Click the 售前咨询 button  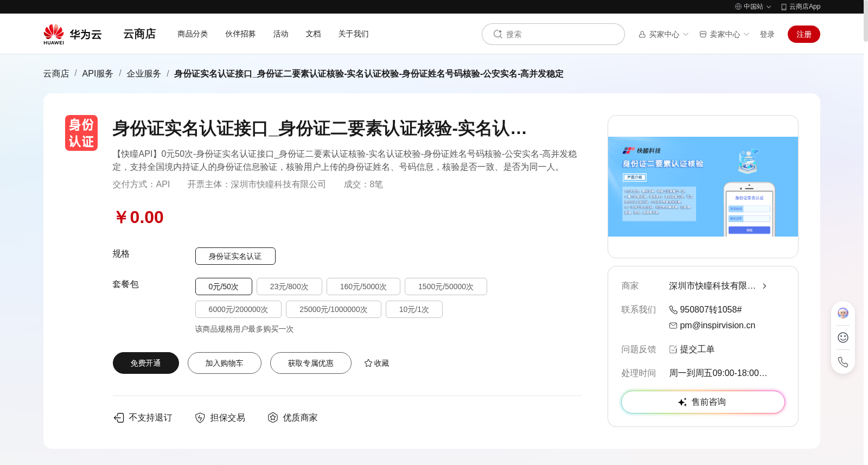click(x=703, y=402)
